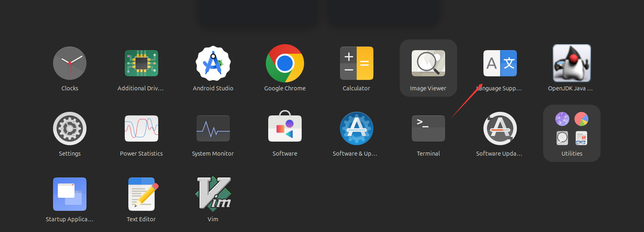Image resolution: width=644 pixels, height=232 pixels.
Task: Open System Monitor
Action: [213, 129]
